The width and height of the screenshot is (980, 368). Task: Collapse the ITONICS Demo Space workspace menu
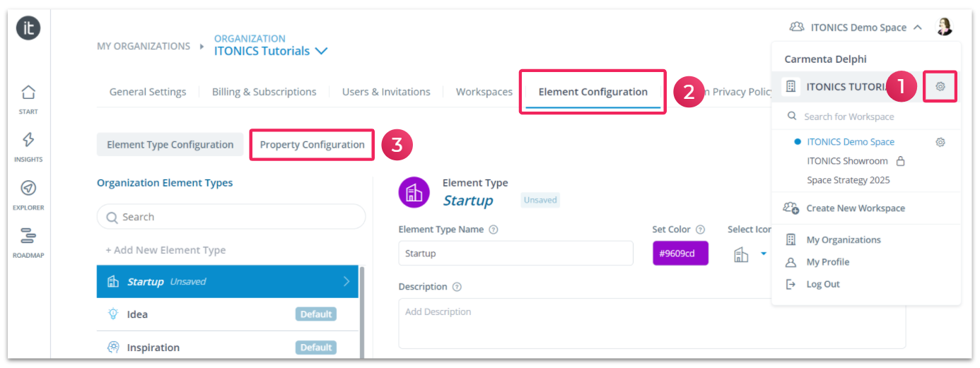click(918, 28)
